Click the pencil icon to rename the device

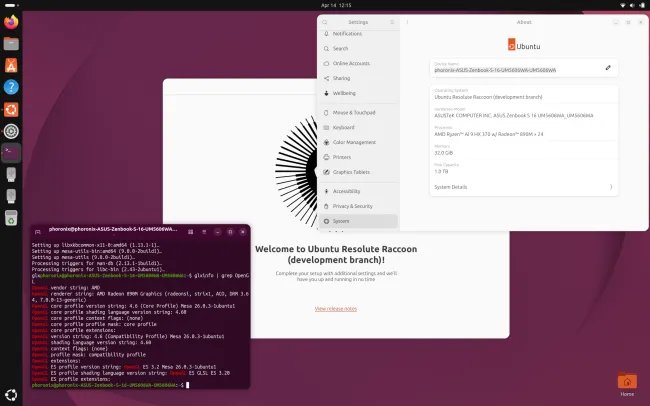pyautogui.click(x=608, y=68)
